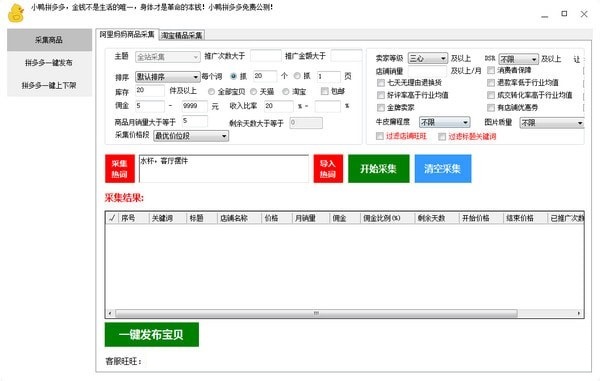Open the 排序 默认排序 dropdown
The width and height of the screenshot is (600, 381).
(167, 77)
